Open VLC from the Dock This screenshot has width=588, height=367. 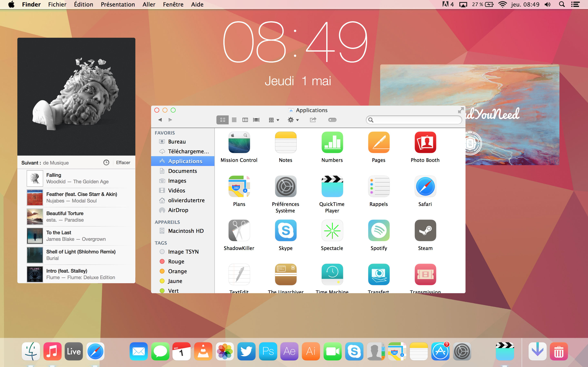pyautogui.click(x=203, y=351)
